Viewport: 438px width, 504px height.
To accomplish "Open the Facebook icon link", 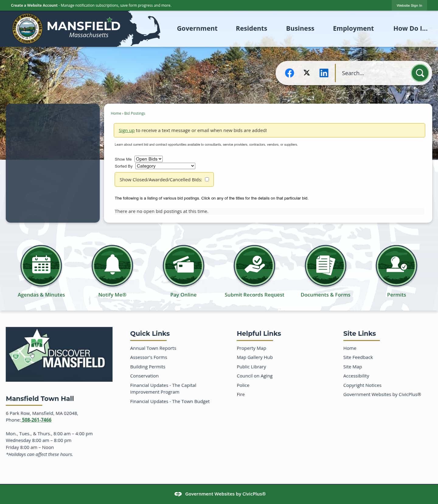I will tap(289, 73).
